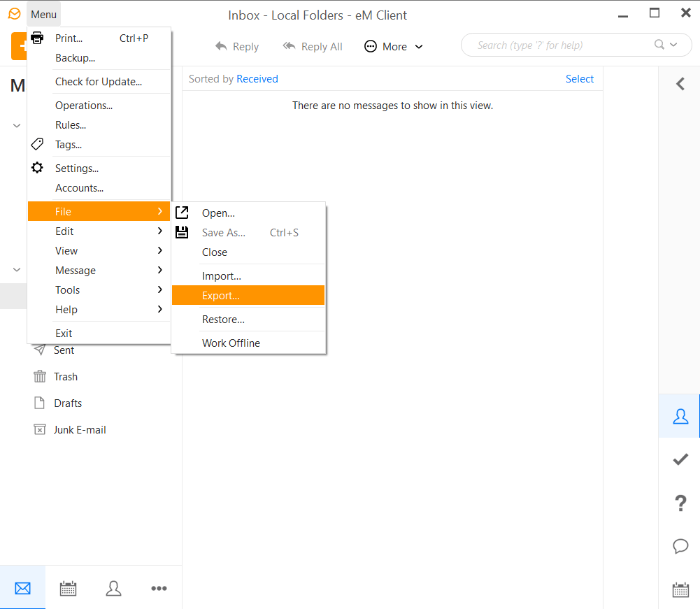The width and height of the screenshot is (700, 609).
Task: Toggle Work Offline in File submenu
Action: 248,343
